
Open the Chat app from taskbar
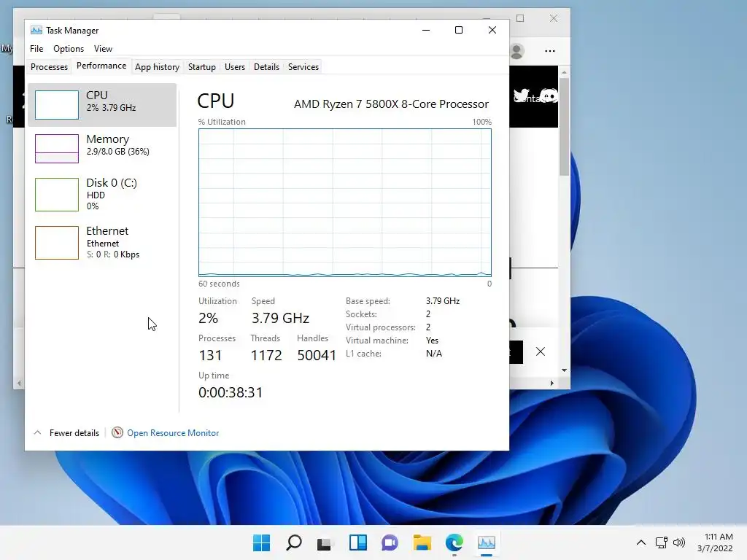pyautogui.click(x=390, y=542)
